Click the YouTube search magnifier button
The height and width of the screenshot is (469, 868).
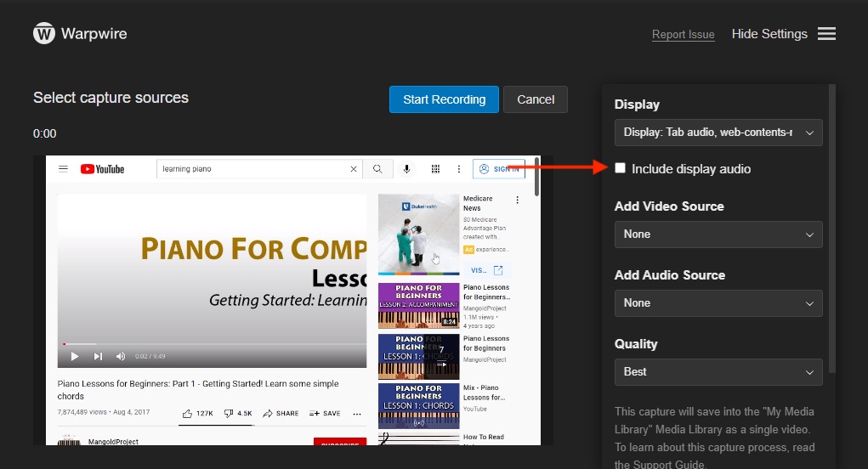click(377, 169)
